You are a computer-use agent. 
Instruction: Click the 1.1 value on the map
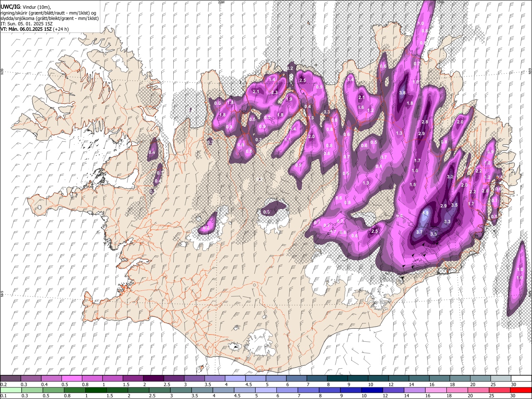[x=288, y=140]
